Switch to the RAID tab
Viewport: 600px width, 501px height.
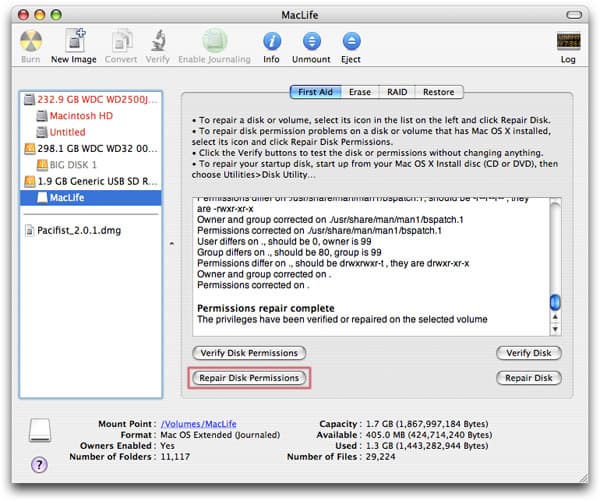tap(397, 92)
